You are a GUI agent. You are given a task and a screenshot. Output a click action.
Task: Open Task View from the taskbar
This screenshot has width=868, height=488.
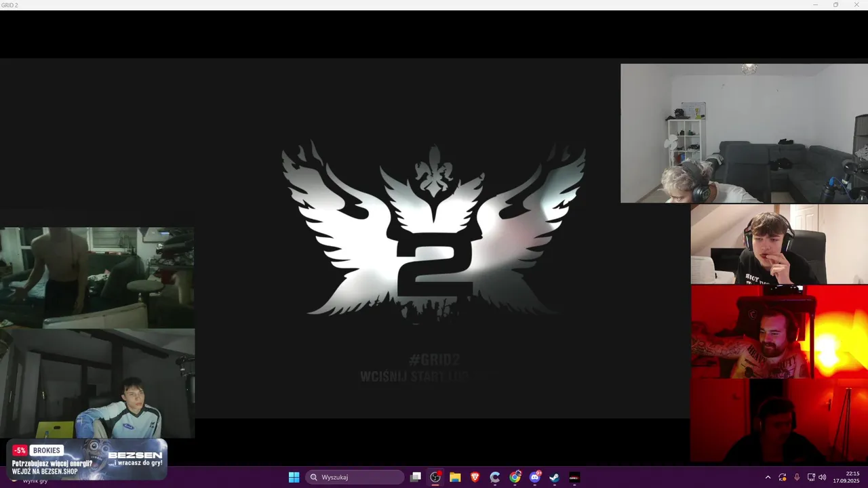pyautogui.click(x=416, y=477)
